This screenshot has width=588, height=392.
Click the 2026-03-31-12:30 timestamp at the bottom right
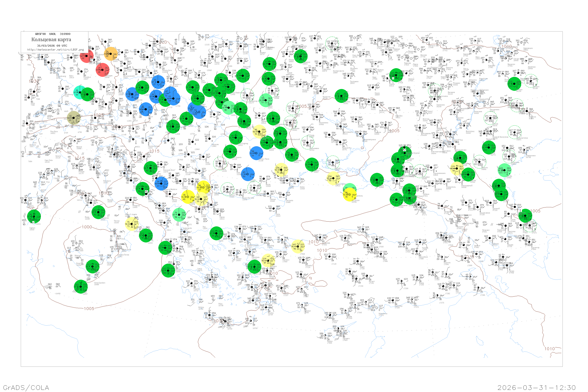(537, 387)
